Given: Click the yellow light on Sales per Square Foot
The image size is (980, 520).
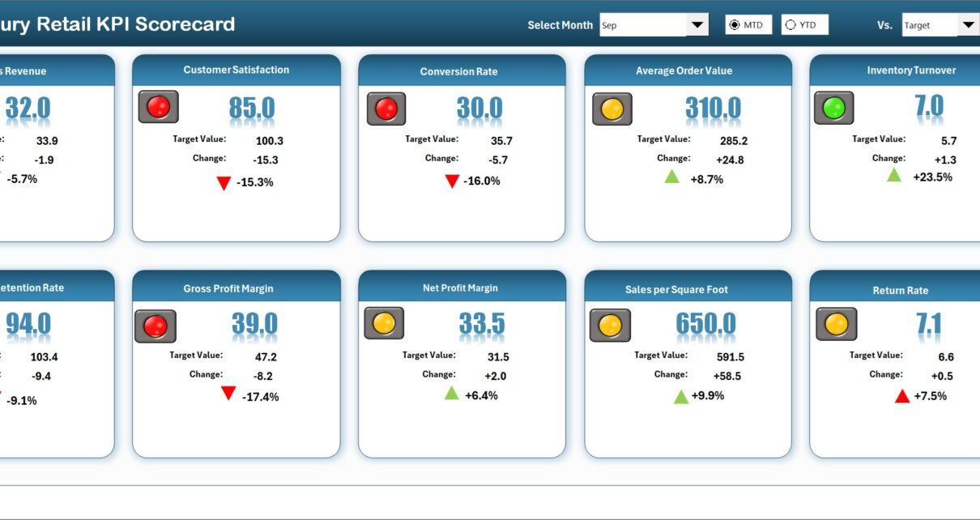Looking at the screenshot, I should 609,326.
